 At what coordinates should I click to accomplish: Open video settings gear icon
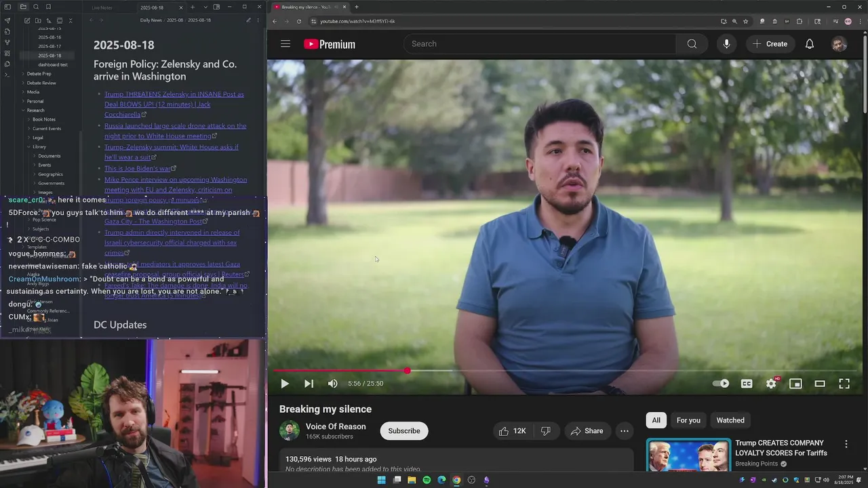pos(771,384)
